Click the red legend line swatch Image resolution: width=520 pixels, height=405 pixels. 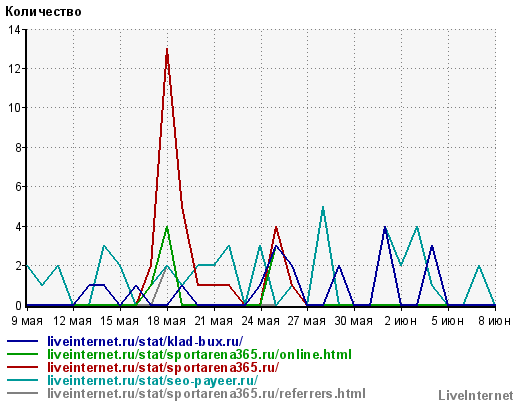click(22, 367)
